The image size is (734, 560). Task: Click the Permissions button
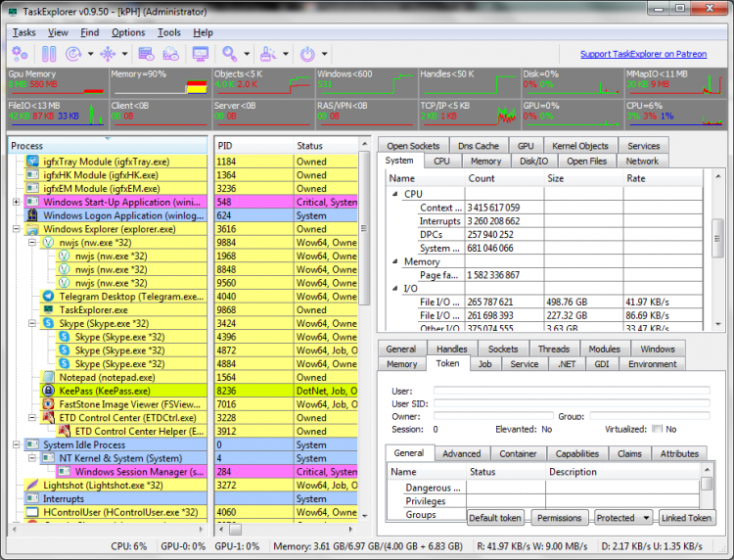click(x=560, y=518)
